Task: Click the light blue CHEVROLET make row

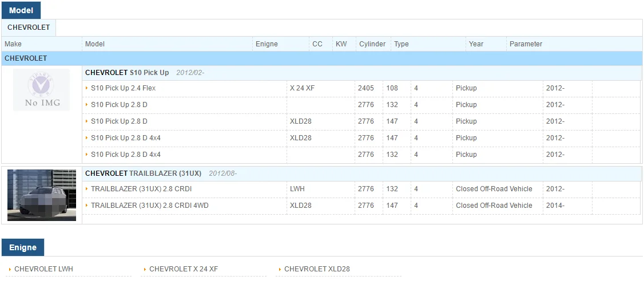Action: click(322, 58)
